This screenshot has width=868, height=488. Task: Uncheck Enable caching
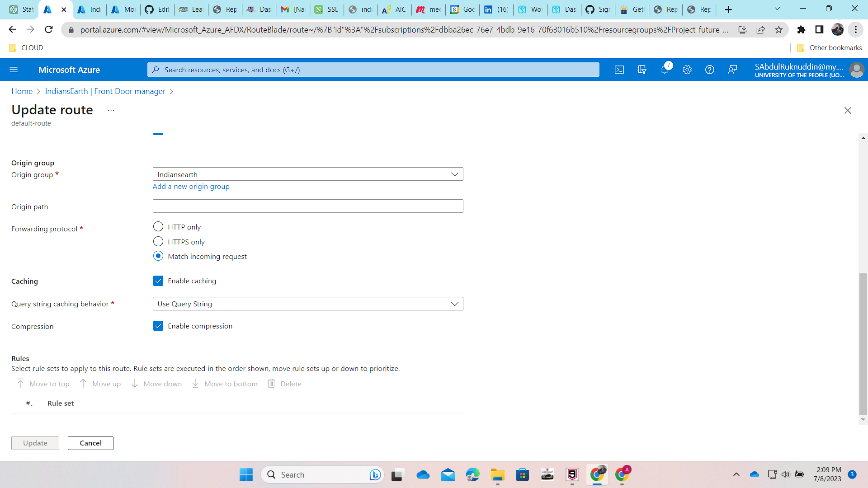[158, 281]
